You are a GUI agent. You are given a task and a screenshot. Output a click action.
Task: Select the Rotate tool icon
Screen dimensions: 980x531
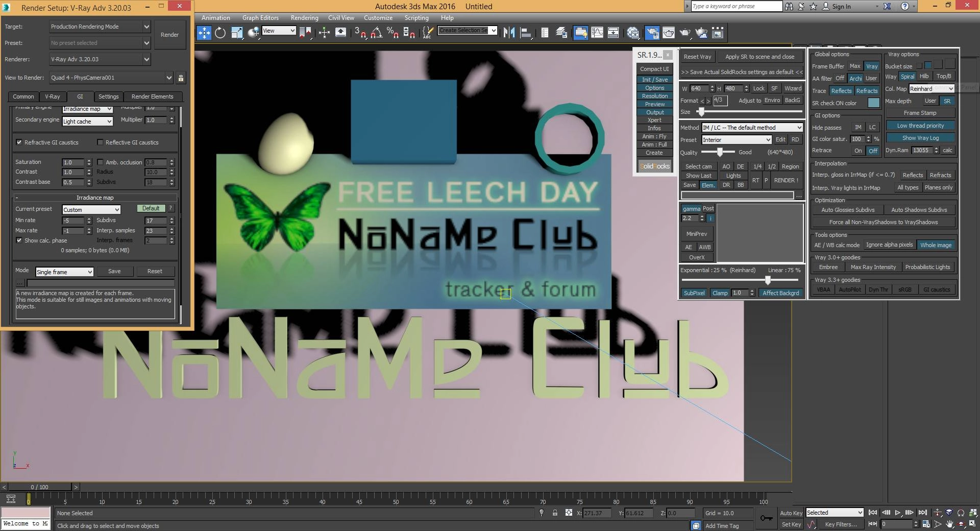click(x=220, y=33)
